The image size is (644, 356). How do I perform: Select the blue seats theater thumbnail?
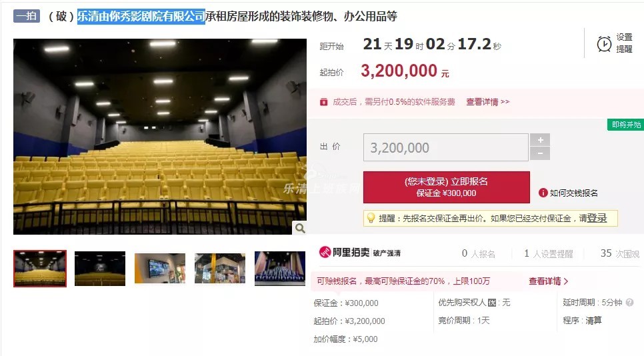(280, 269)
